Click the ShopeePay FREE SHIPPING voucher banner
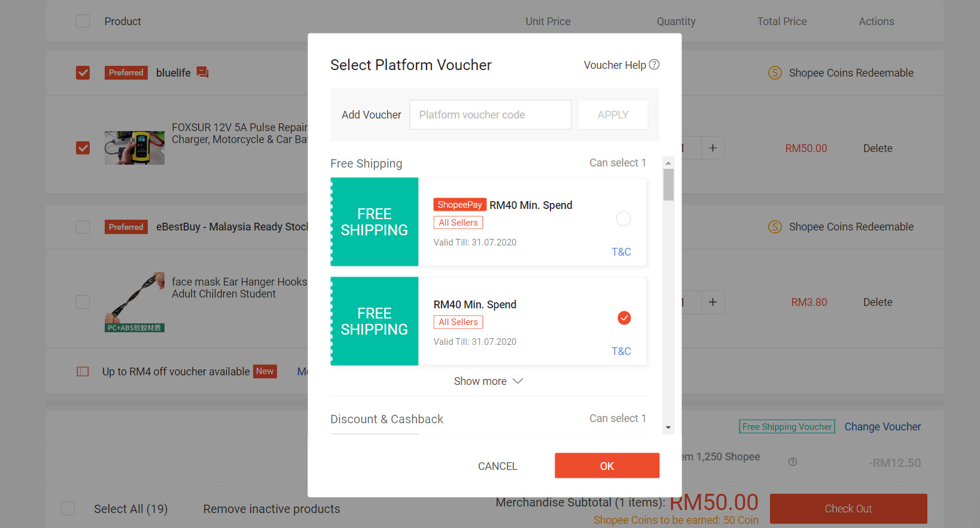This screenshot has height=528, width=980. [x=375, y=222]
